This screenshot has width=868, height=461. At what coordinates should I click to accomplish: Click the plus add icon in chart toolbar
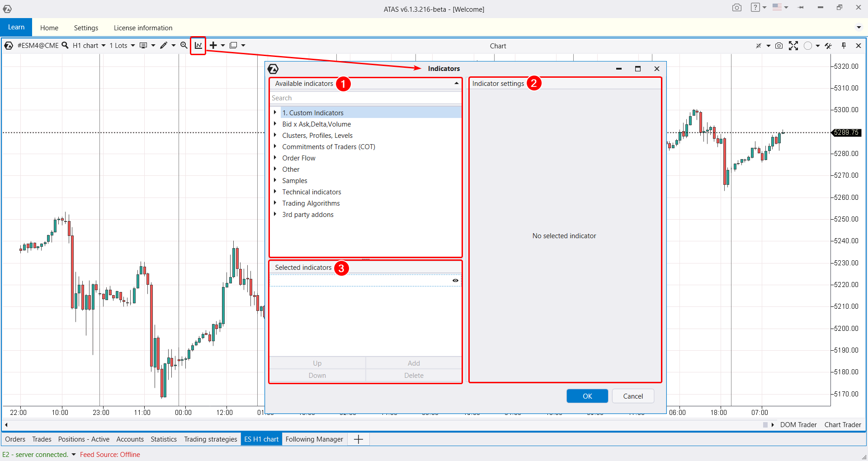pyautogui.click(x=213, y=45)
